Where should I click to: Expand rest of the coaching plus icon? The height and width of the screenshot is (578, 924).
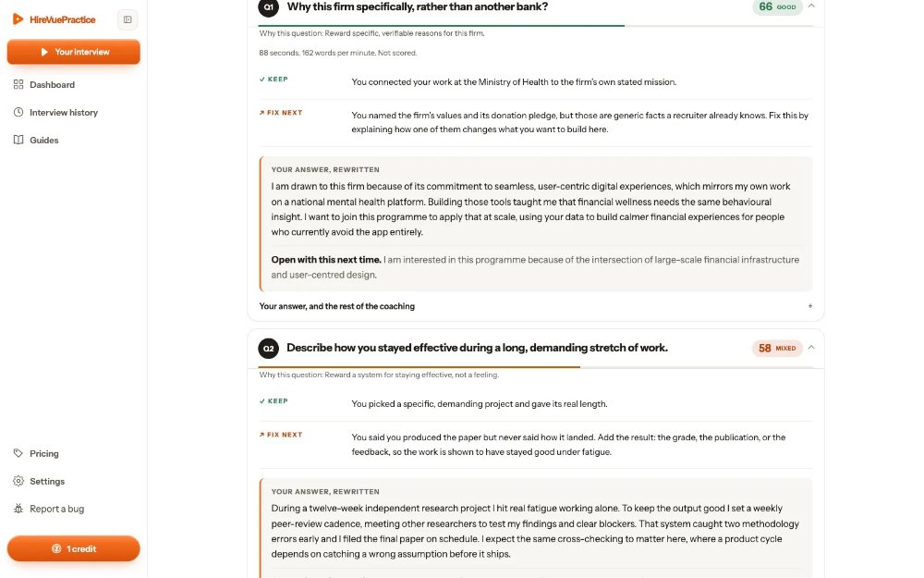(x=810, y=306)
